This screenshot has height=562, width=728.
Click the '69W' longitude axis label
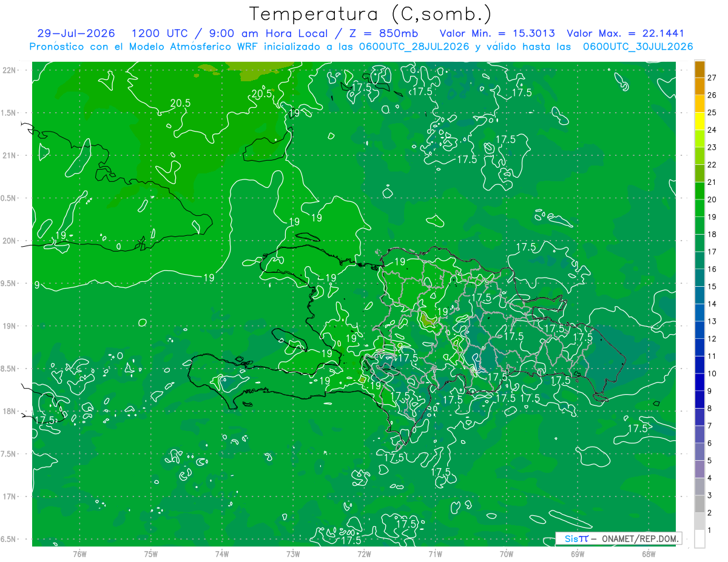577,554
